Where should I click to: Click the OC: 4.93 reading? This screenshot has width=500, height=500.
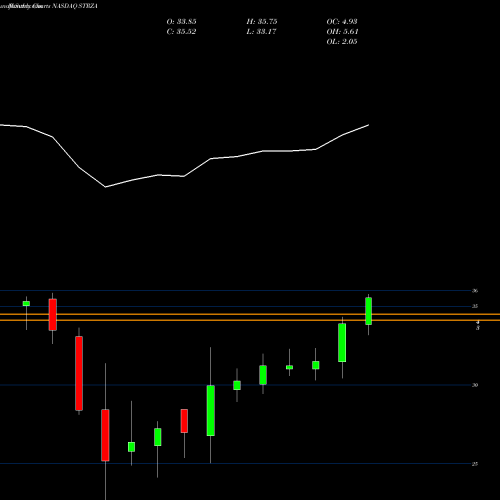pos(342,22)
